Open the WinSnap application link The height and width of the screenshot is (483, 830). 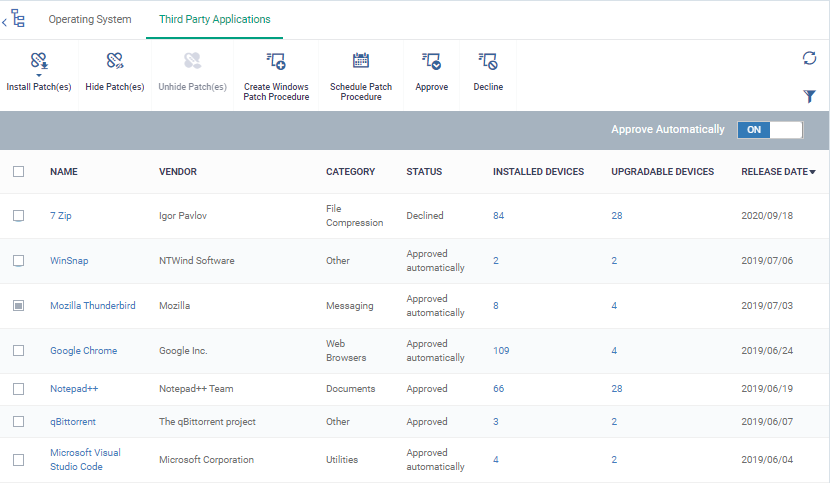coord(69,261)
